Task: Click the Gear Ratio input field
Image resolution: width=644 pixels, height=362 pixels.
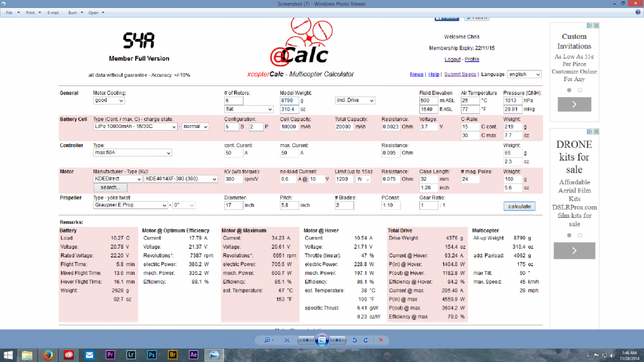Action: click(429, 205)
